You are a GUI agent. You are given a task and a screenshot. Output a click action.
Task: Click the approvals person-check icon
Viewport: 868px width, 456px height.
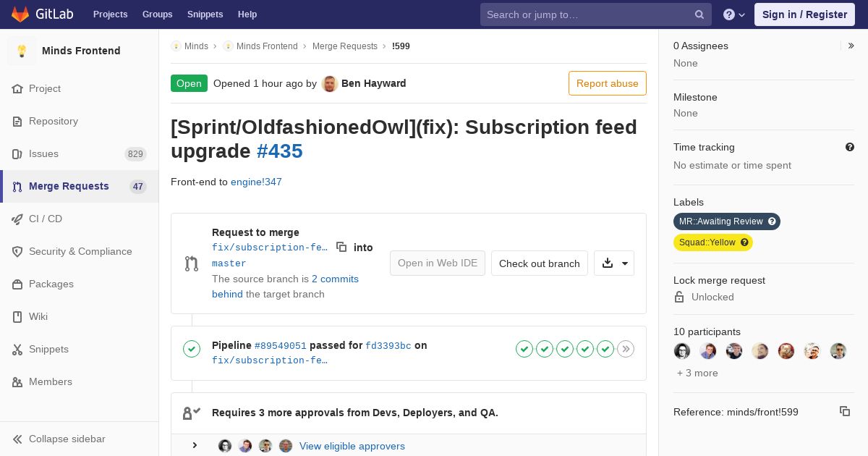point(191,413)
